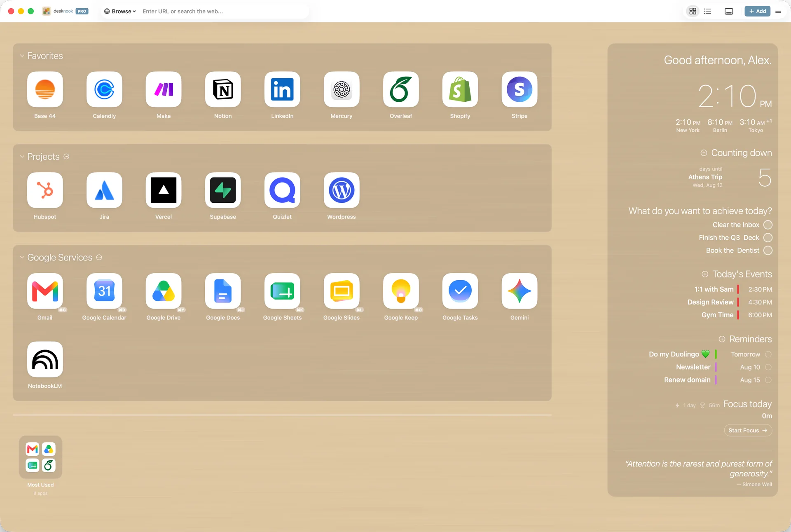791x532 pixels.
Task: Open the PRO badge
Action: click(x=82, y=11)
